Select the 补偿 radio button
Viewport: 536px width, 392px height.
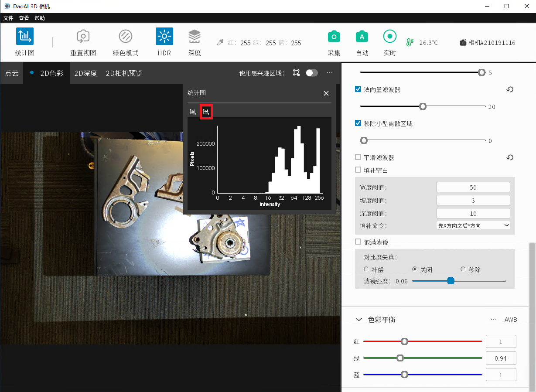[366, 269]
